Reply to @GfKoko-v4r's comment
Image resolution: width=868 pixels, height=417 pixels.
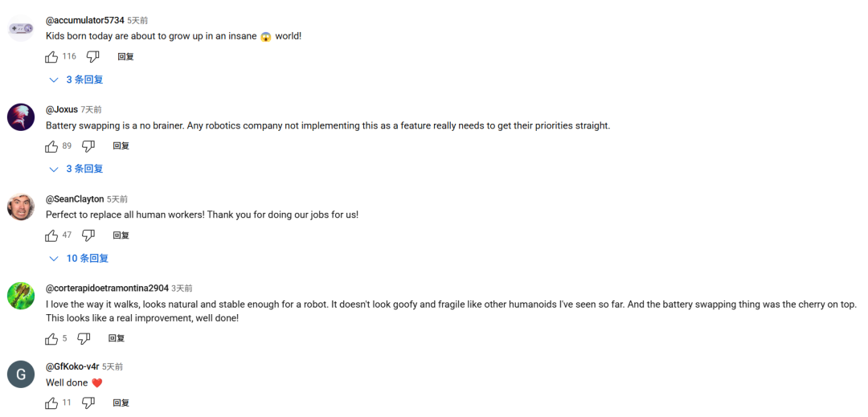coord(121,403)
